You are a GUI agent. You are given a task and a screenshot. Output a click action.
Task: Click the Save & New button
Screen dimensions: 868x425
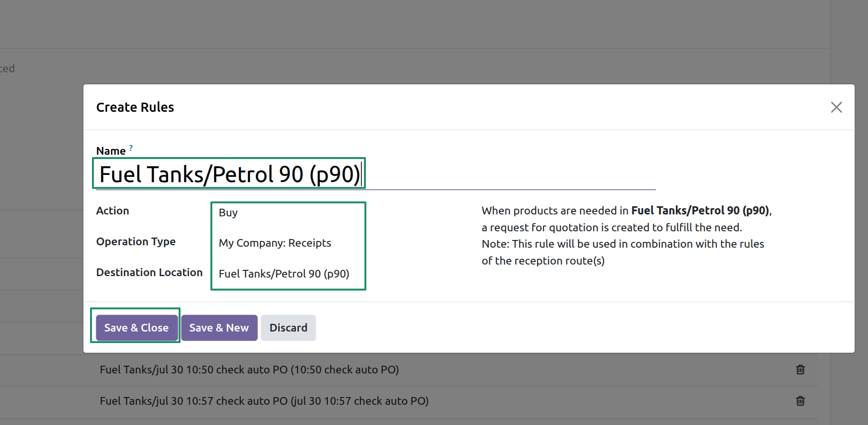click(x=219, y=328)
